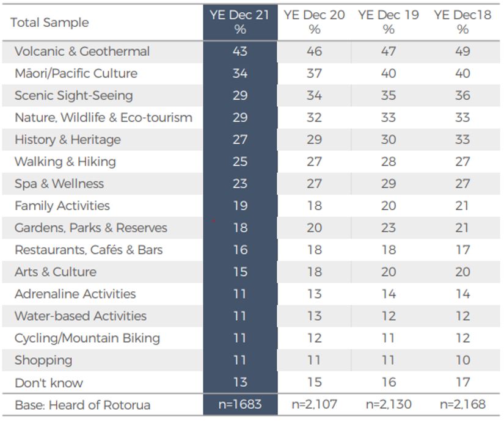The image size is (504, 422).
Task: Select the Total Sample header cell
Action: (49, 23)
